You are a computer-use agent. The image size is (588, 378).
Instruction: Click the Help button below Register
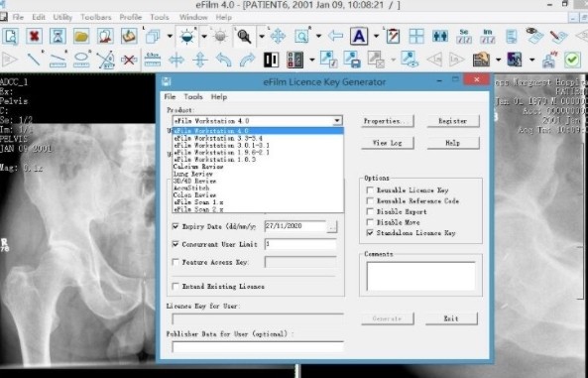[x=453, y=143]
